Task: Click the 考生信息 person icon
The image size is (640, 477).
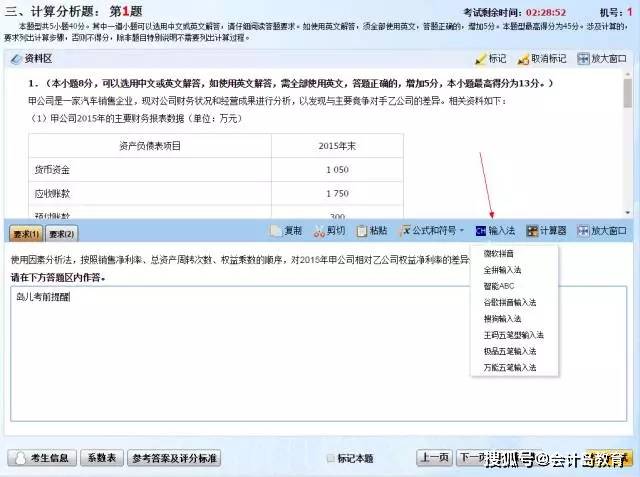Action: tap(20, 458)
